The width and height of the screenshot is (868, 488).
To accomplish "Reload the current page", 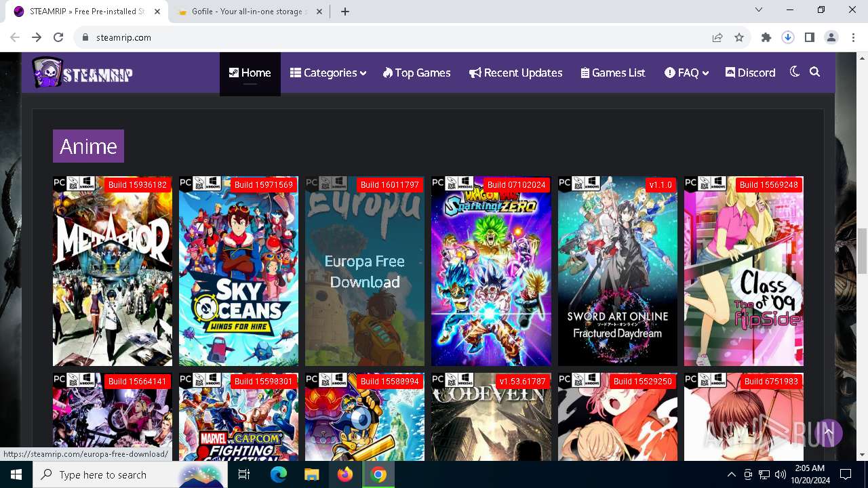I will pos(58,37).
